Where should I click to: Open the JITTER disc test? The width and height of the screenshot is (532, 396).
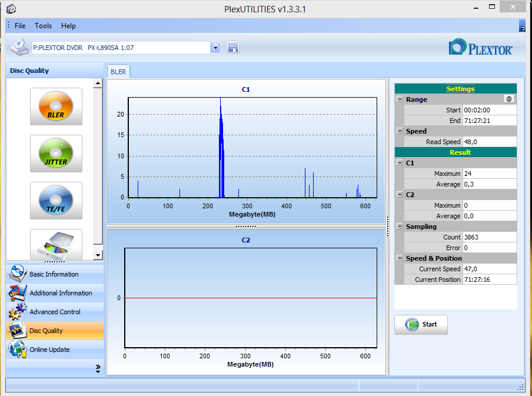click(x=56, y=154)
